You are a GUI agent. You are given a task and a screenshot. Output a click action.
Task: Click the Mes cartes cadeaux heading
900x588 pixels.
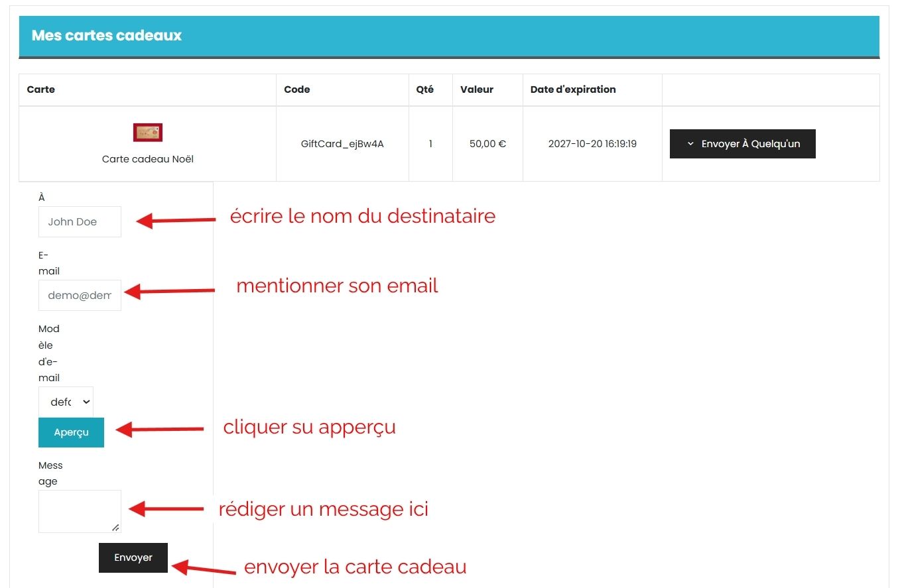point(107,36)
